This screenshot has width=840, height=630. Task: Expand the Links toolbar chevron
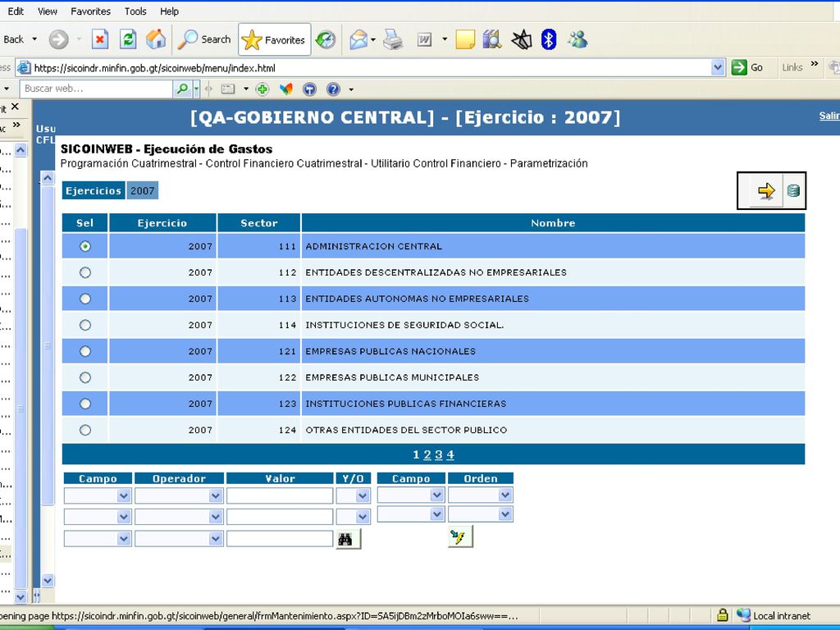815,64
